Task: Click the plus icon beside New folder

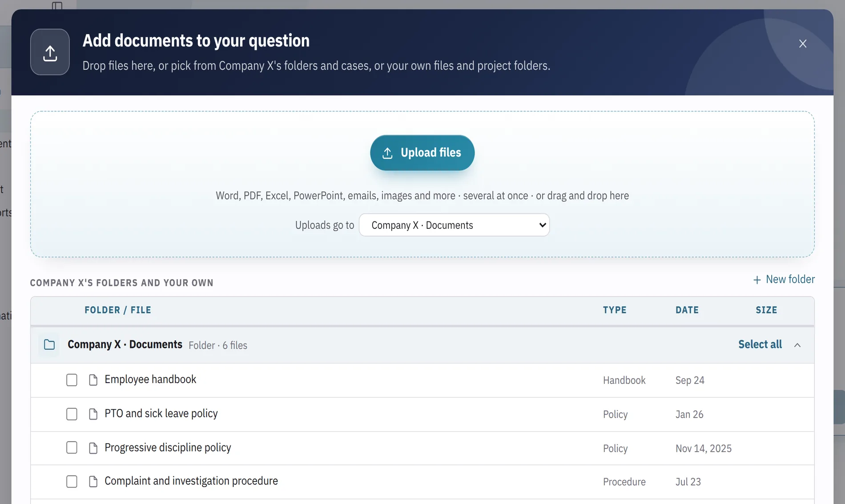Action: point(757,280)
